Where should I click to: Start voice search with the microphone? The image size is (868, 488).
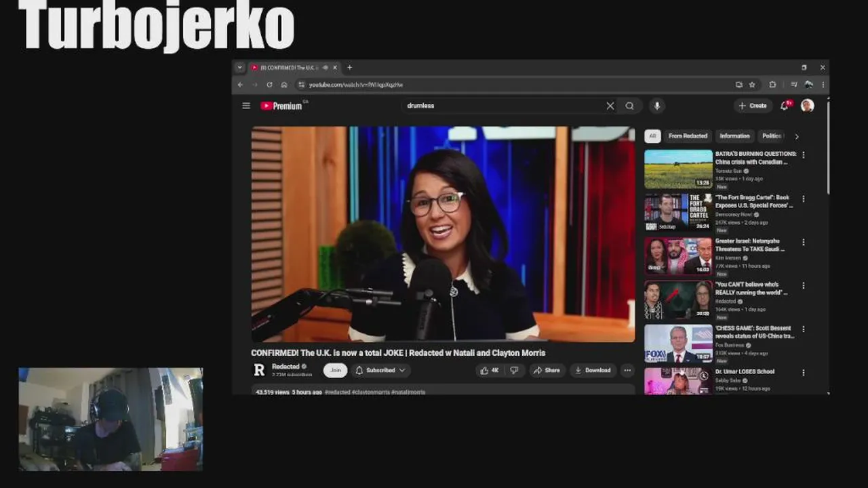tap(656, 106)
